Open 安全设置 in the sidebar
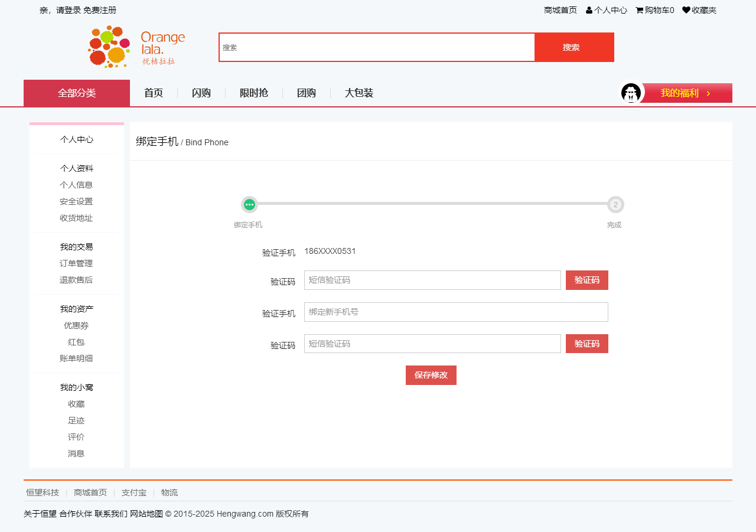The image size is (756, 532). point(76,202)
